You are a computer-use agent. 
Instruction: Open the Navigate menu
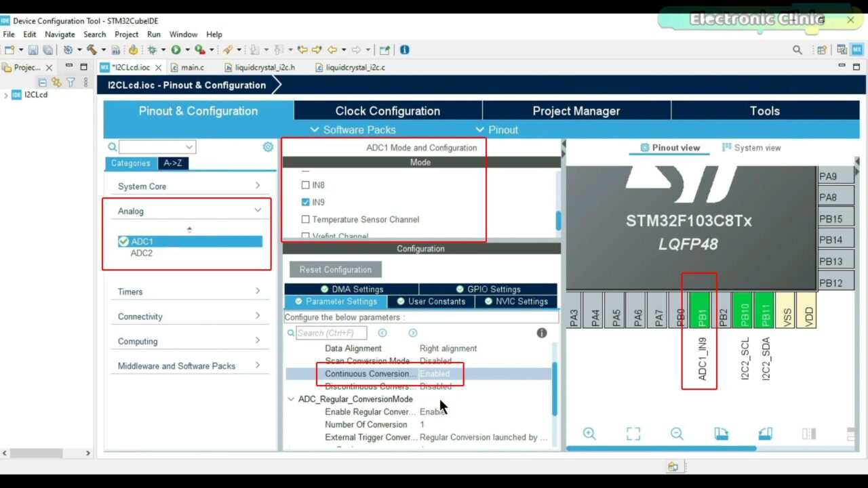[x=60, y=35]
